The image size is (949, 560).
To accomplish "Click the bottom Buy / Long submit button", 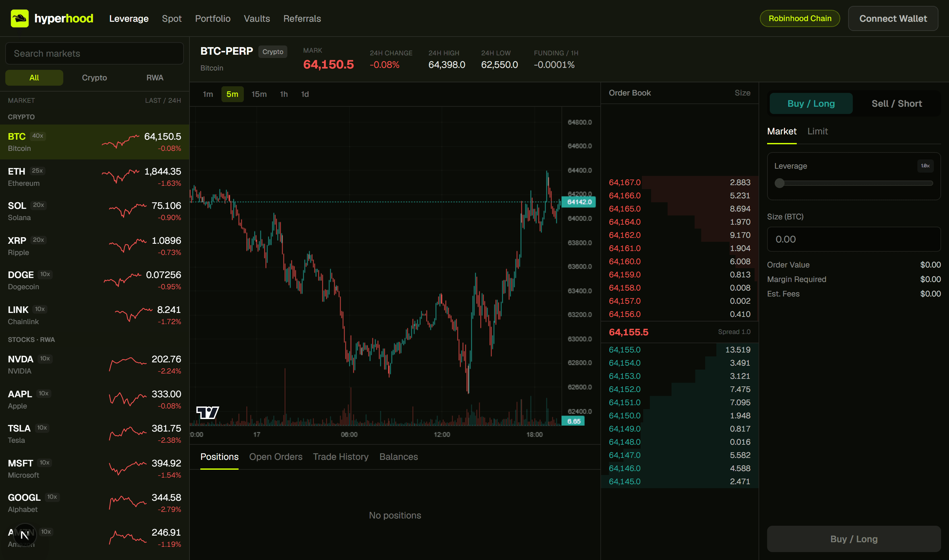I will (853, 539).
